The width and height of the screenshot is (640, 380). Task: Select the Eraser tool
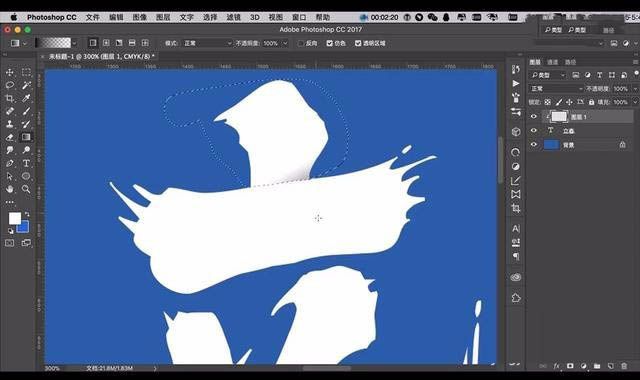pyautogui.click(x=9, y=137)
